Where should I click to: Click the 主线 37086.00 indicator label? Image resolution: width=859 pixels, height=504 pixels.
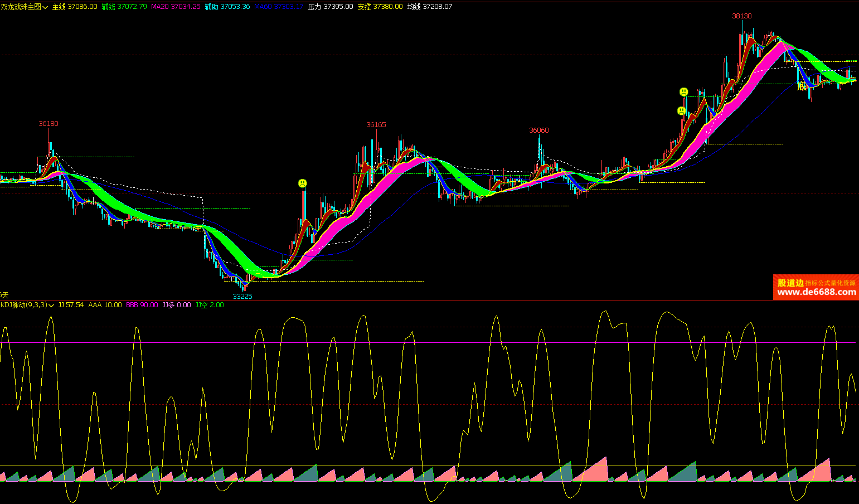pyautogui.click(x=74, y=7)
